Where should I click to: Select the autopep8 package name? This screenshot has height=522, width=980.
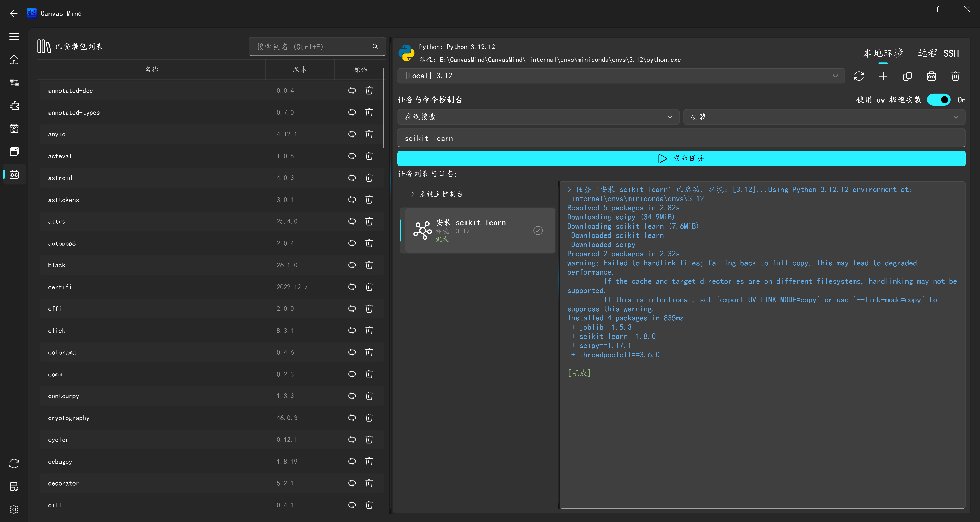pyautogui.click(x=62, y=243)
